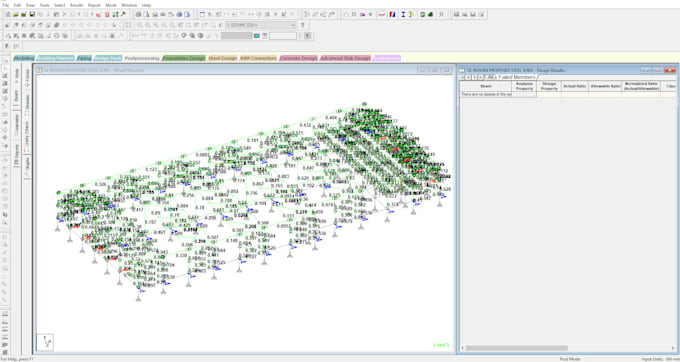Switch to the Foundation Design tab

184,58
